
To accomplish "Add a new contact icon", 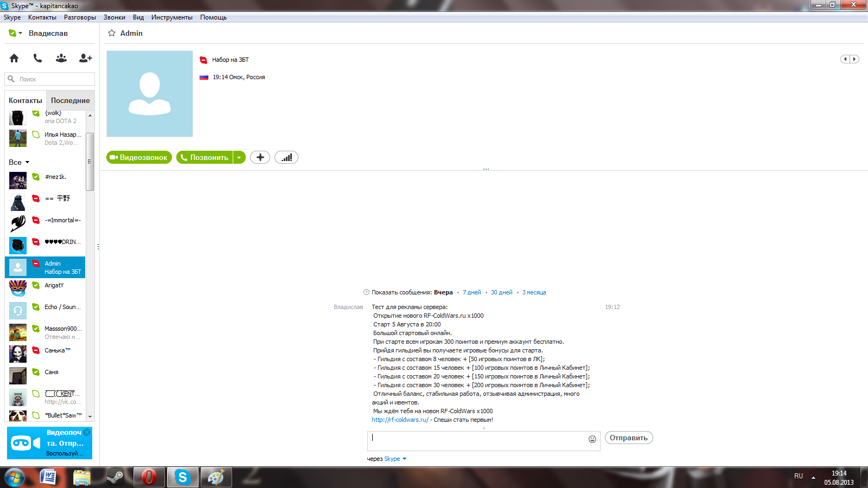I will coord(86,58).
